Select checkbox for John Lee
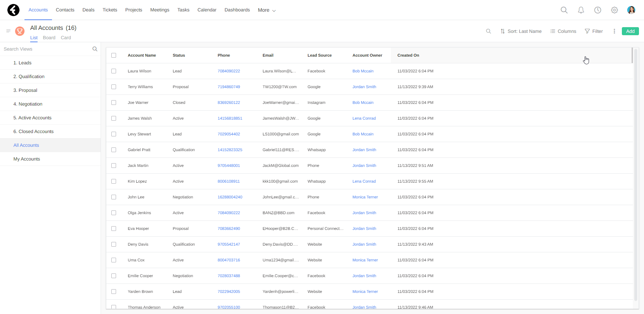This screenshot has width=644, height=314. point(114,197)
